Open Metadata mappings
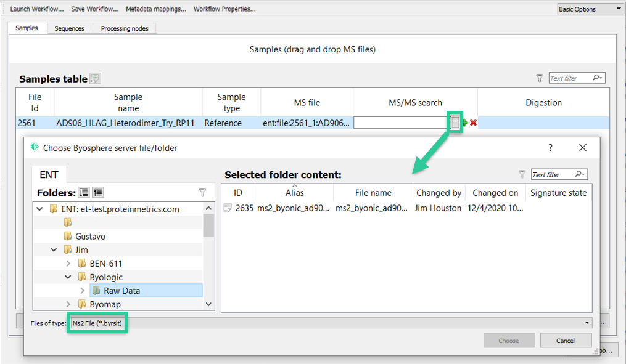626x364 pixels. tap(155, 9)
